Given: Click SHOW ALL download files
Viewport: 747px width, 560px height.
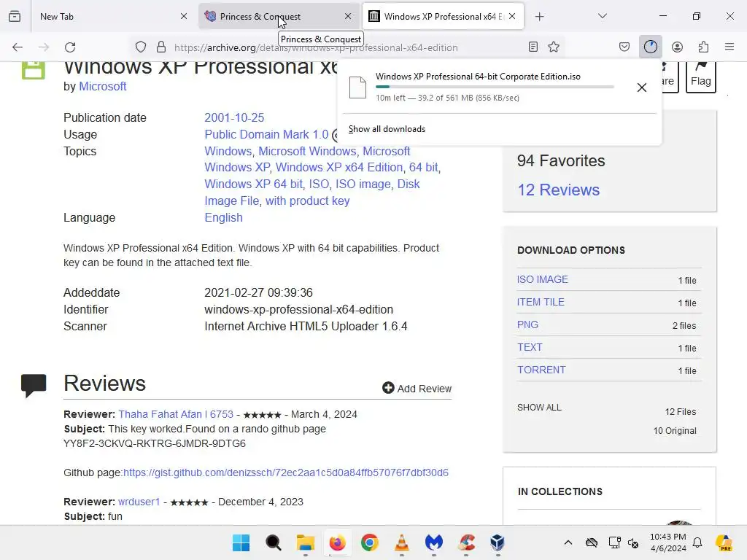Looking at the screenshot, I should (539, 408).
